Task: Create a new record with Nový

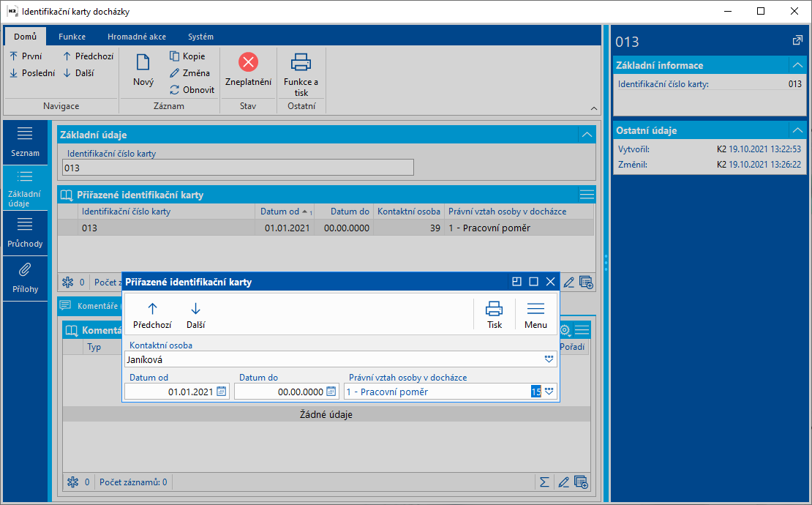Action: [x=143, y=70]
